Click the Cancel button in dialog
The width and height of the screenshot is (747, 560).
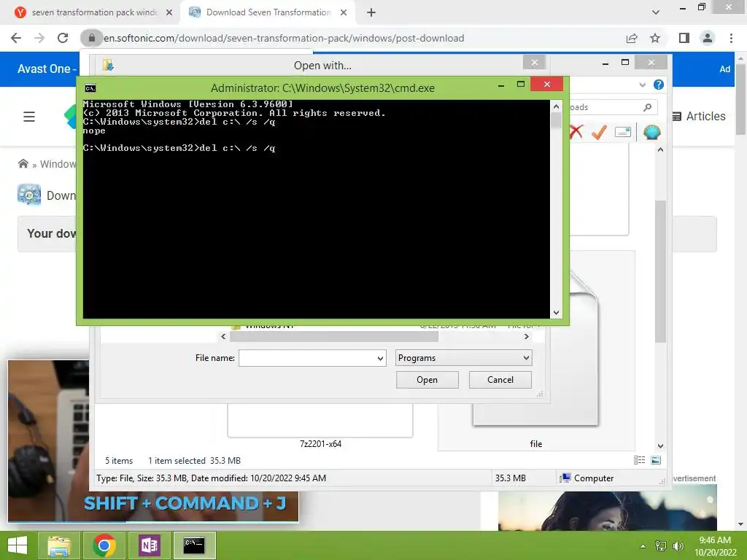pyautogui.click(x=500, y=379)
